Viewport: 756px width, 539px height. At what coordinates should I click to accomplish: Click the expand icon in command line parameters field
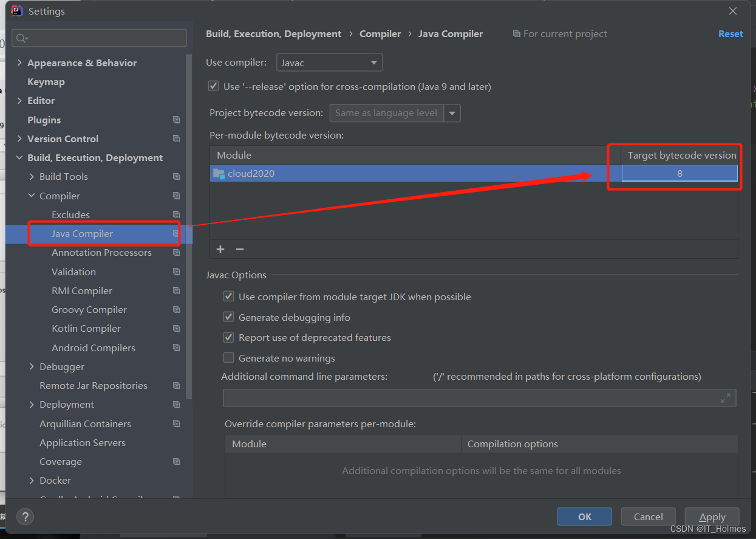[x=725, y=398]
